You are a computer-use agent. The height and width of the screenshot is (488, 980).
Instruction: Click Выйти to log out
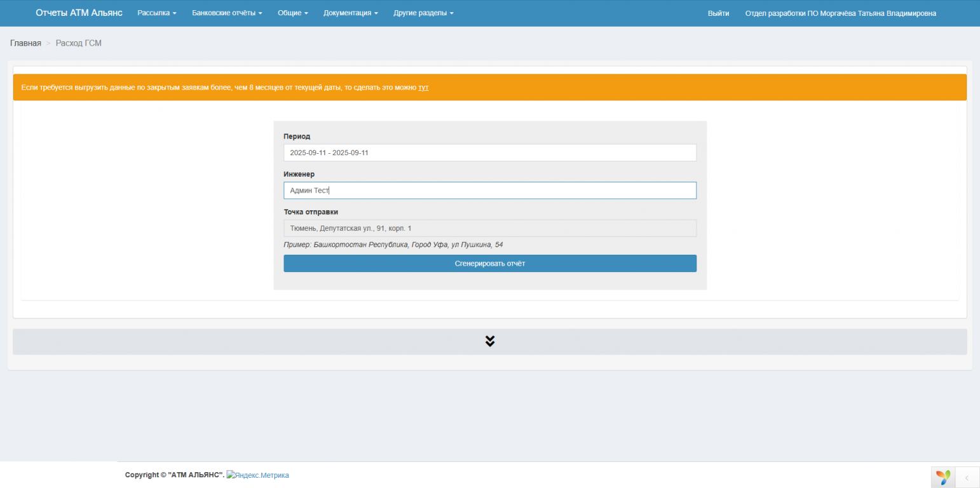[x=718, y=13]
